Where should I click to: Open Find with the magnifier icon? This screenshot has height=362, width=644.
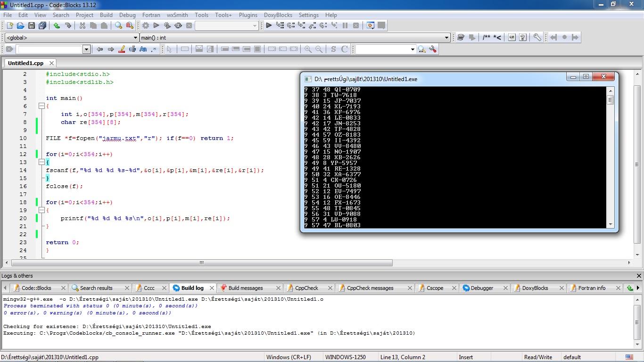click(x=118, y=25)
